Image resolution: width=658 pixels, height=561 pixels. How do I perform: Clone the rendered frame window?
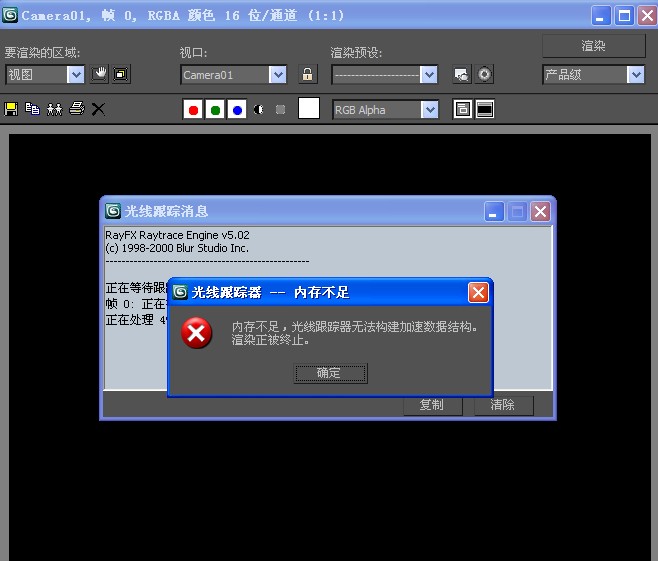[55, 109]
